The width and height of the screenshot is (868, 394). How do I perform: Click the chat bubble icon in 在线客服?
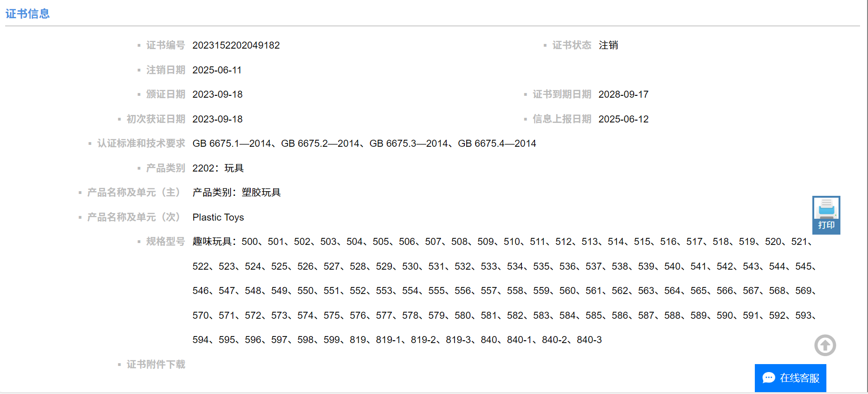coord(768,378)
